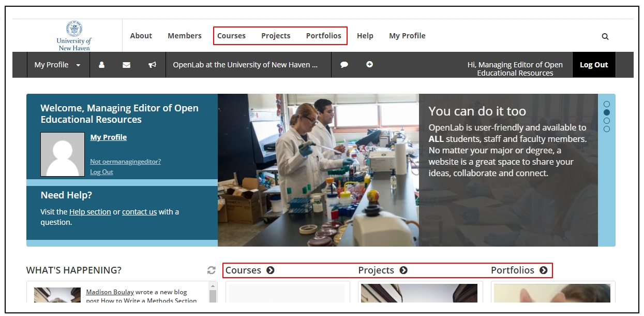Expand the My Profile dropdown in dark toolbar

click(x=58, y=65)
